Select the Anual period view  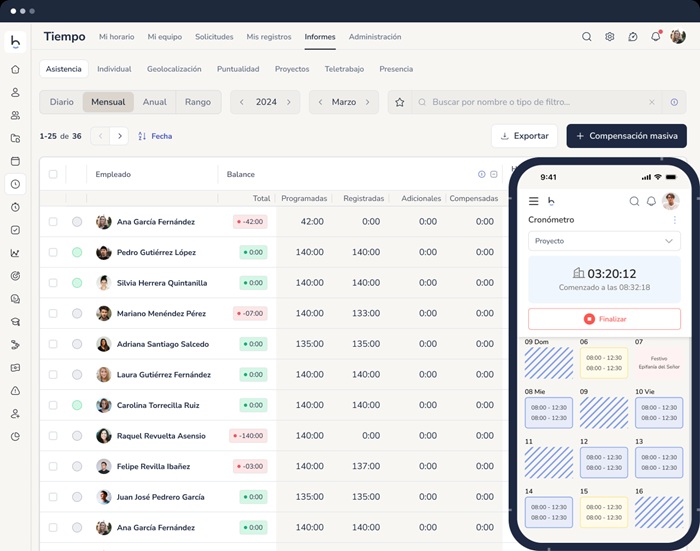pos(154,102)
